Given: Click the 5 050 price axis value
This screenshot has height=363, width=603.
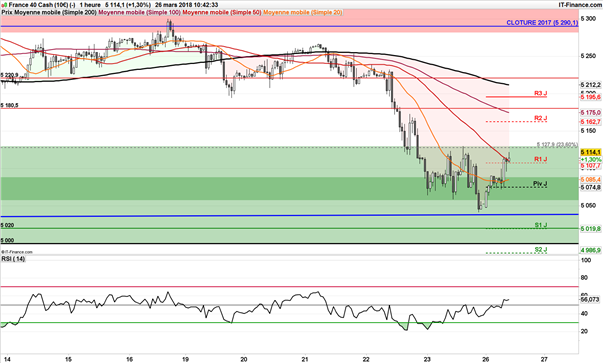Looking at the screenshot, I should point(588,205).
